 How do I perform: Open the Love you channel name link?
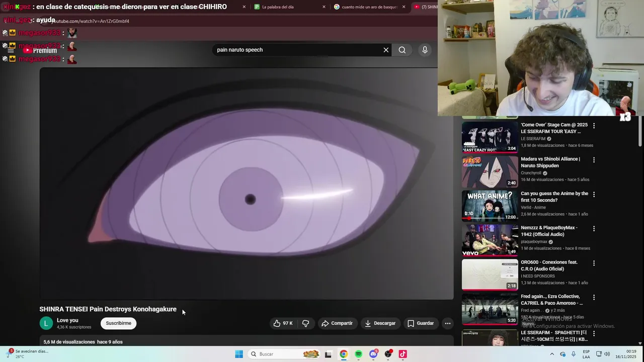pos(67,320)
